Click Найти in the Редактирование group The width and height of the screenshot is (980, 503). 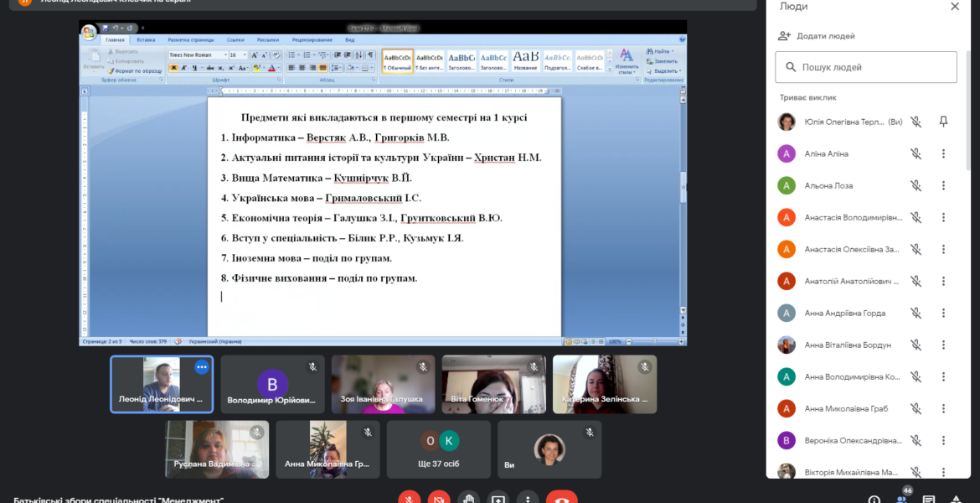point(660,51)
